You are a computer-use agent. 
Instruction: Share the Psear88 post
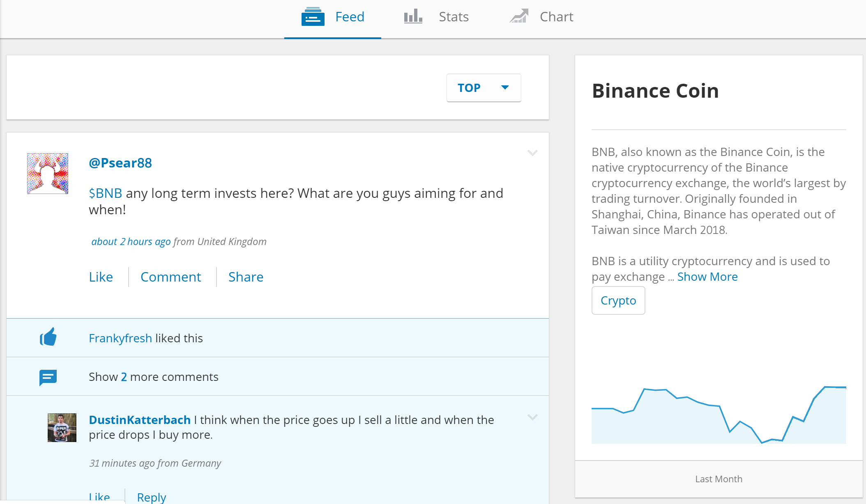[246, 277]
